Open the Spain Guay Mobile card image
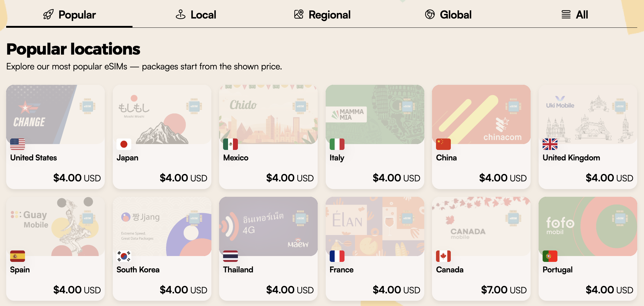Screen dimensions: 644x306 [55, 226]
